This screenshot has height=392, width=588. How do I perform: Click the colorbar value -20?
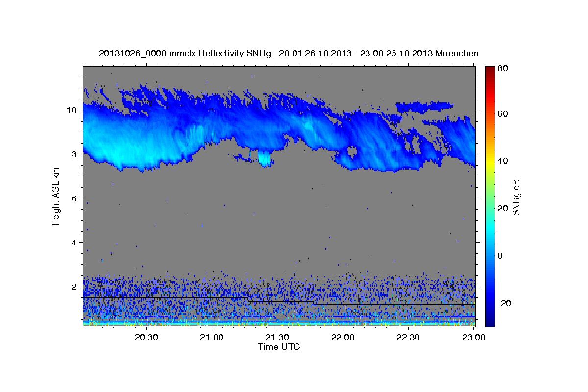[x=503, y=303]
